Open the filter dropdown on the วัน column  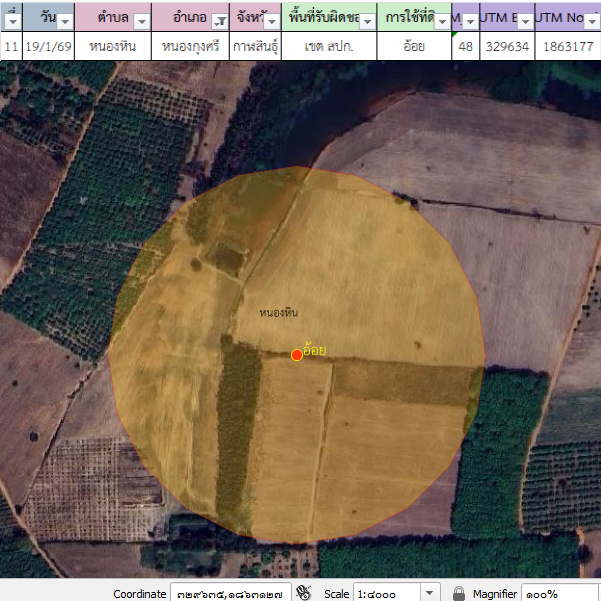pos(64,21)
